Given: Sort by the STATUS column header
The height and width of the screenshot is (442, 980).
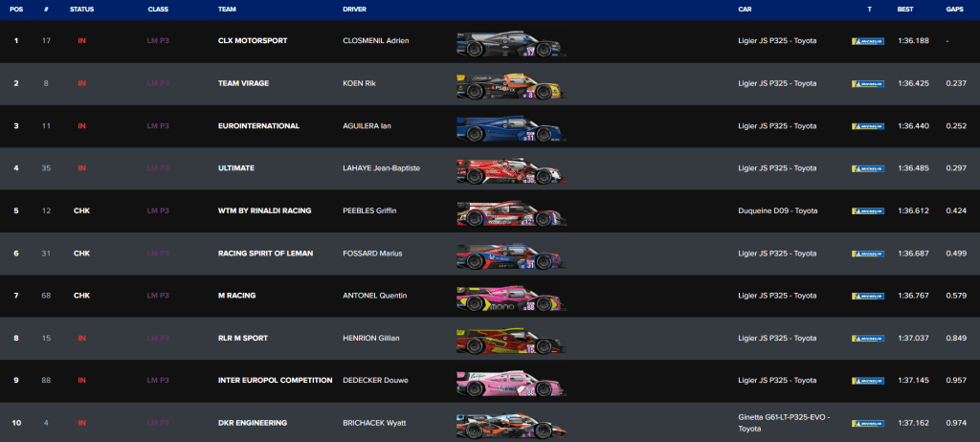Looking at the screenshot, I should click(81, 10).
